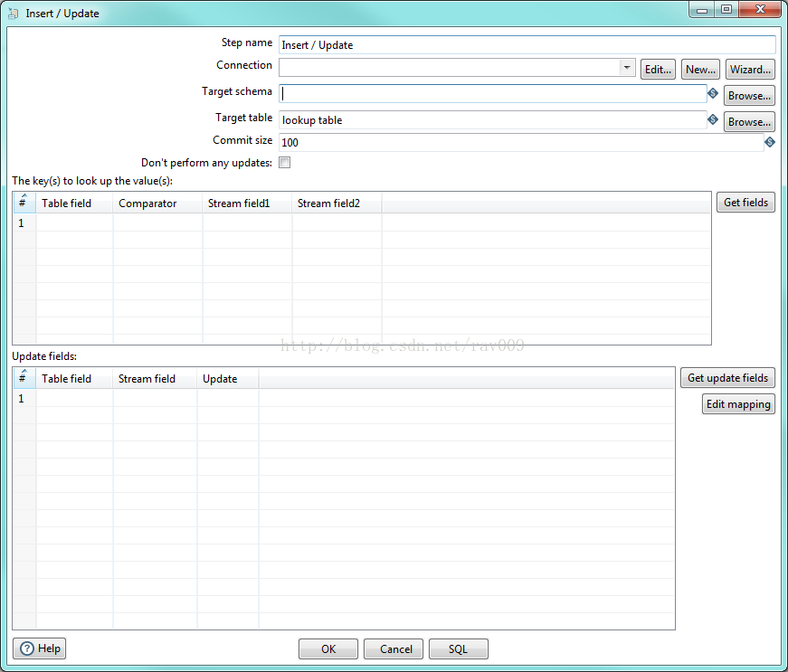Screen dimensions: 788x672
Task: Click the Stream field1 column header
Action: (x=247, y=203)
